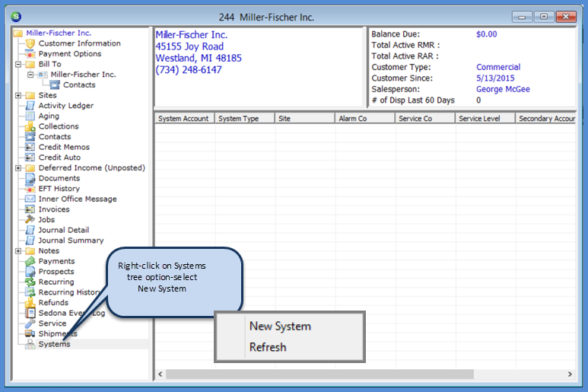The width and height of the screenshot is (588, 392).
Task: Click the Service wrench icon
Action: click(x=30, y=323)
